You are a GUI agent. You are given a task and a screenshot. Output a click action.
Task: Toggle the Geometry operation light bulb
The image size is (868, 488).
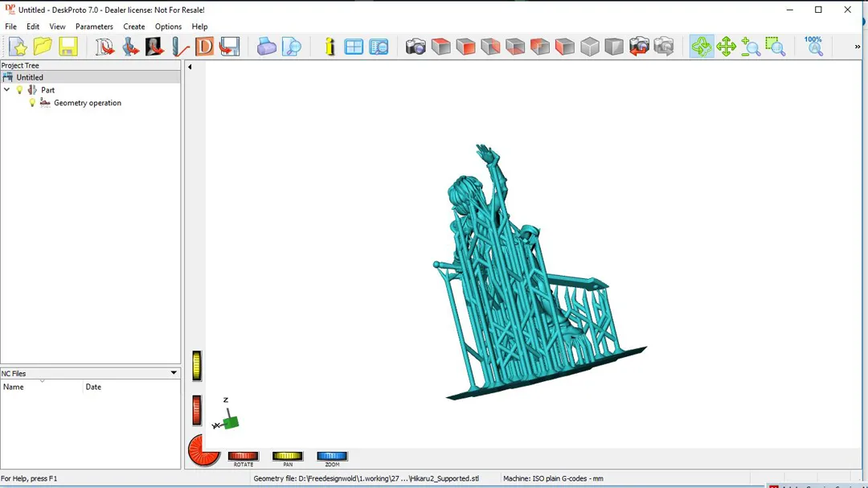pyautogui.click(x=32, y=102)
